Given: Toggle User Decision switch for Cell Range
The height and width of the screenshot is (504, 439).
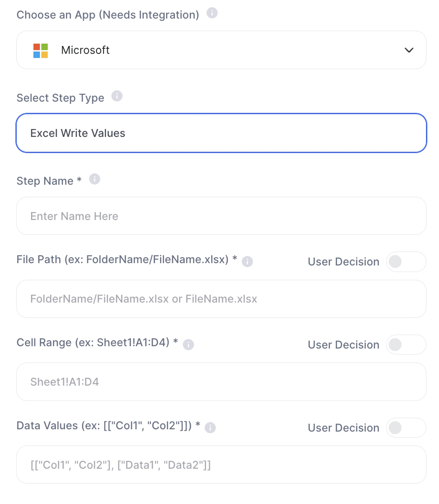Looking at the screenshot, I should coord(406,345).
